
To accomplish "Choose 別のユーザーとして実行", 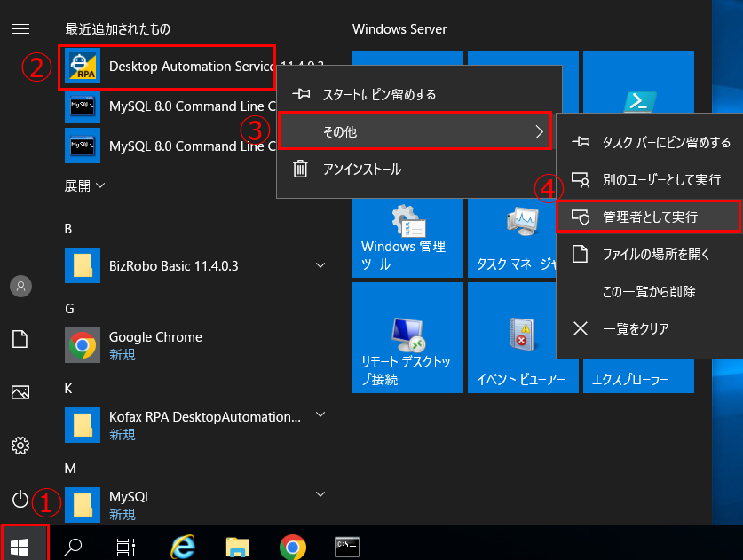I will (650, 179).
